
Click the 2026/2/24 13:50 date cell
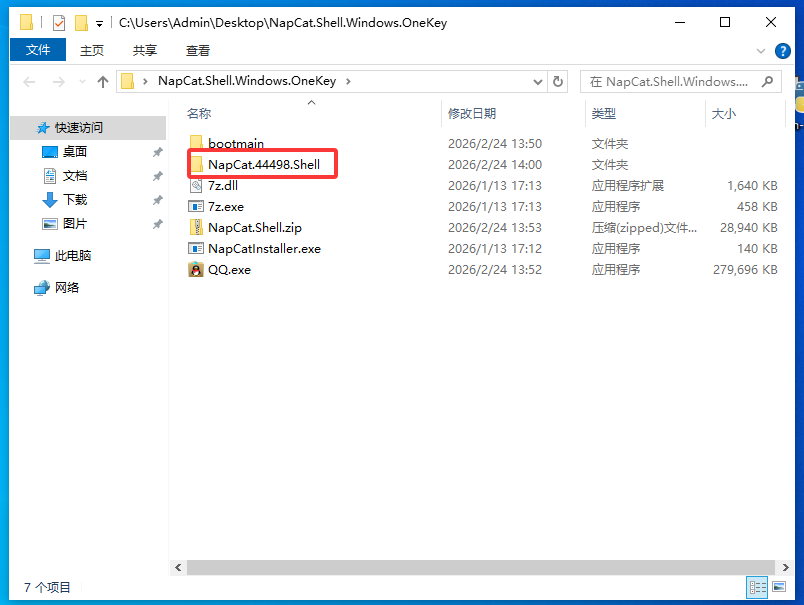(495, 144)
